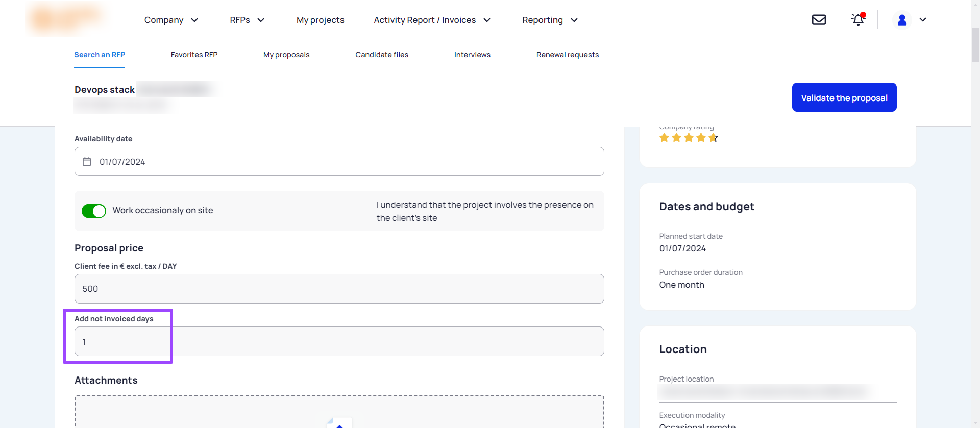This screenshot has width=980, height=428.
Task: Click the attachments upload drop zone
Action: (339, 412)
